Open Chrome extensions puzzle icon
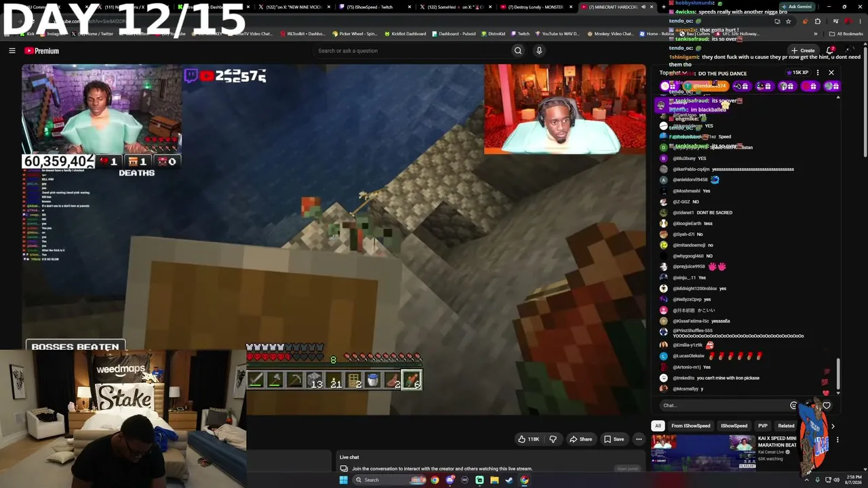Viewport: 868px width, 488px height. 817,21
